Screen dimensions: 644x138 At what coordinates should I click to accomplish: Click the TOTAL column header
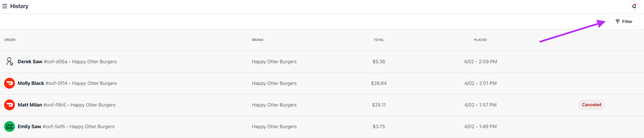(x=379, y=40)
